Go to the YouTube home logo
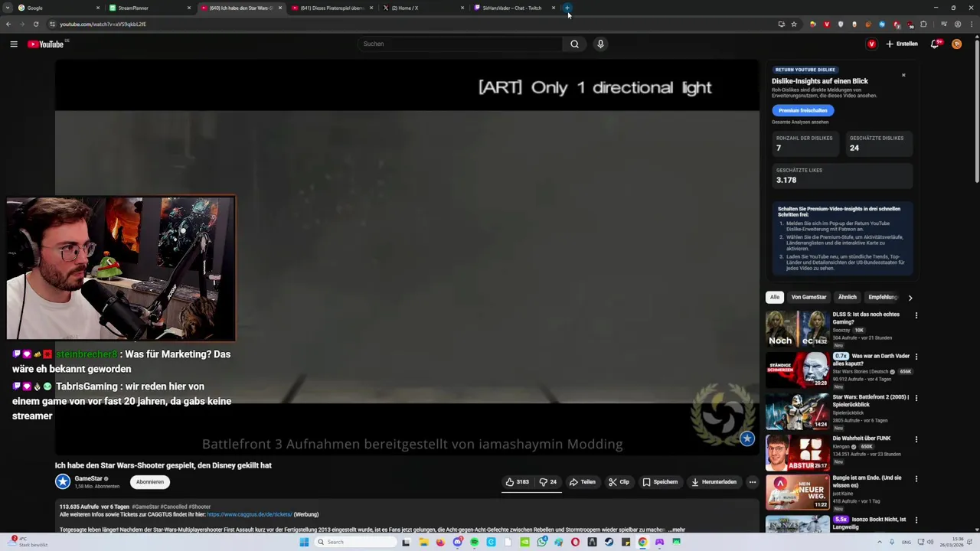 46,44
